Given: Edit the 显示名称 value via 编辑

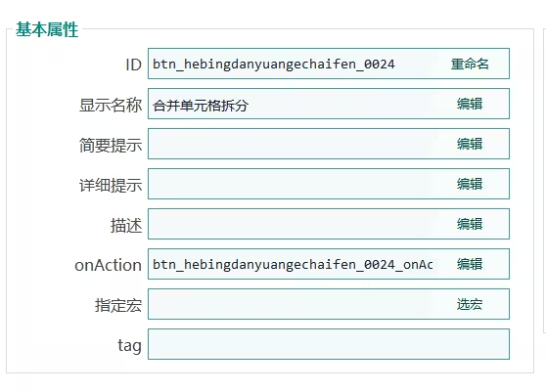Looking at the screenshot, I should tap(470, 104).
